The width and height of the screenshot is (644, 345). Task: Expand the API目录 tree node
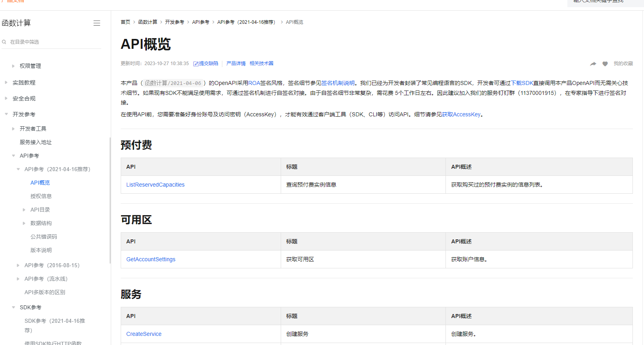(x=24, y=210)
